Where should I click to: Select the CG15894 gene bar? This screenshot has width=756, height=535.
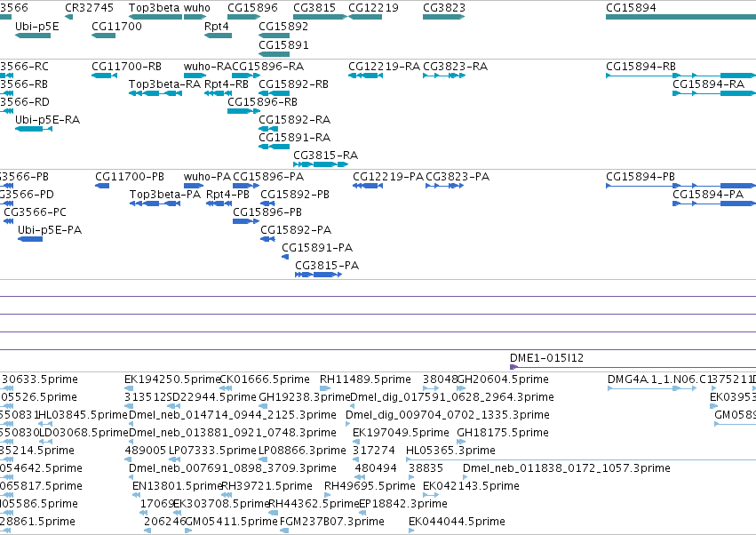coord(680,17)
